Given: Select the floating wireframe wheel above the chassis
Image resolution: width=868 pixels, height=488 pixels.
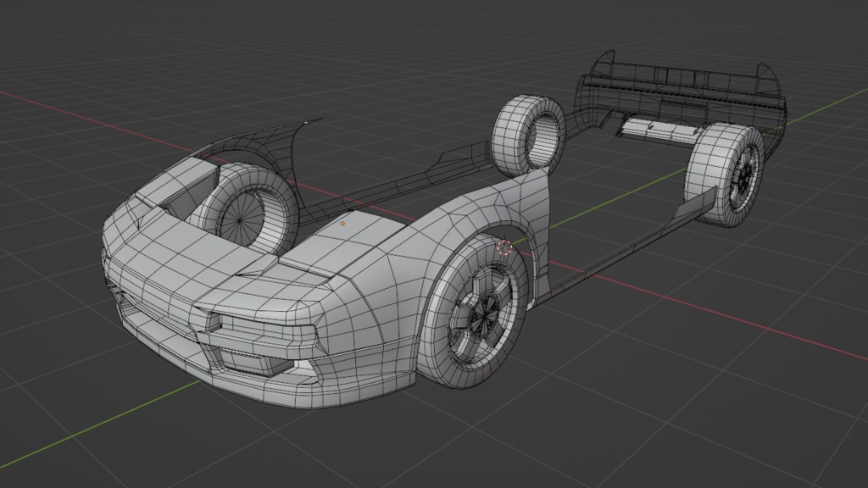Looking at the screenshot, I should coord(530,134).
